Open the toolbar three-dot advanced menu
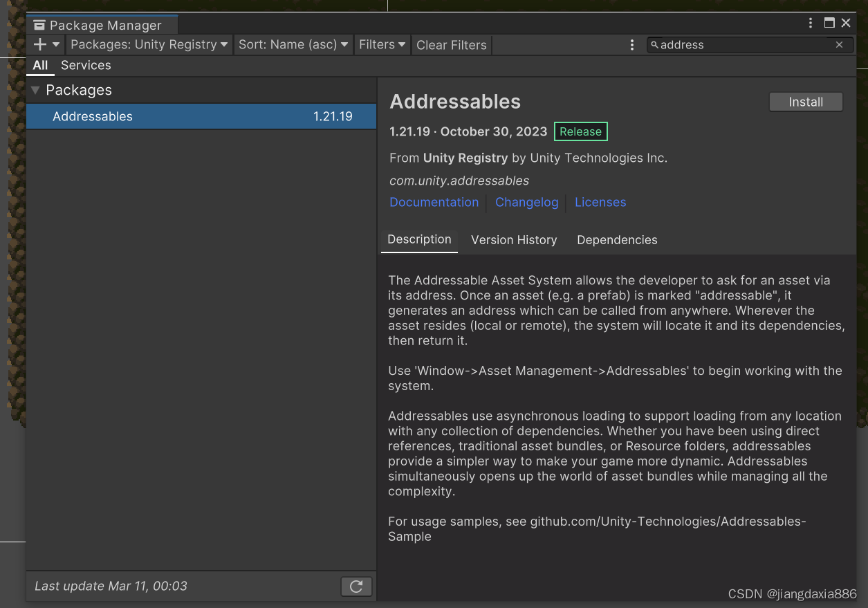Viewport: 868px width, 608px height. [631, 45]
